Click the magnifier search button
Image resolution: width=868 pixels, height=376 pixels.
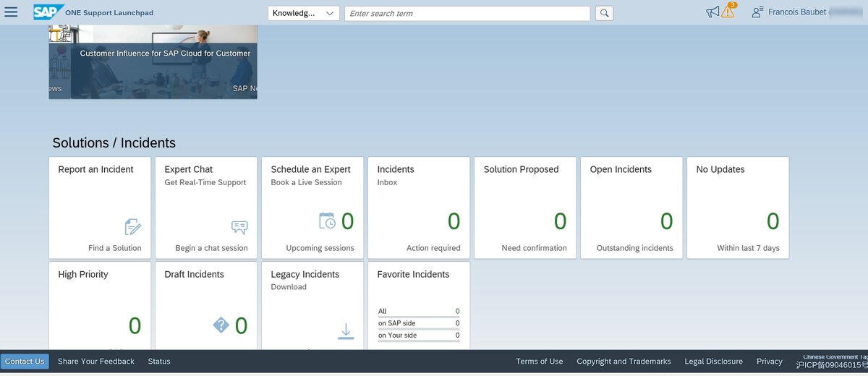click(x=605, y=13)
